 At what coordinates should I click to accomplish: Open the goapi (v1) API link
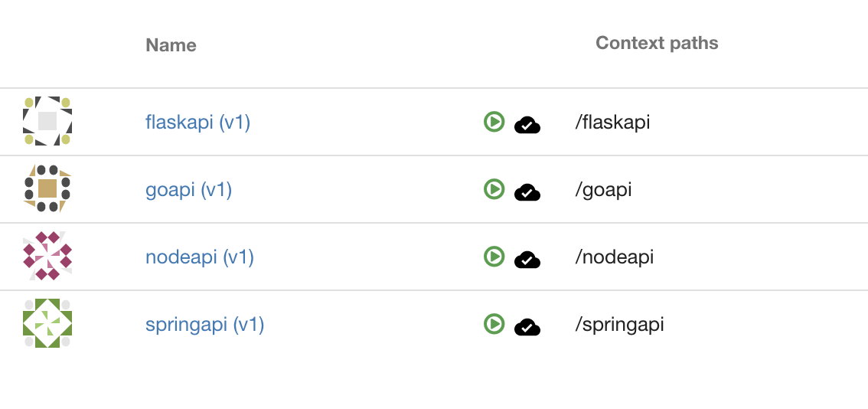pos(188,190)
